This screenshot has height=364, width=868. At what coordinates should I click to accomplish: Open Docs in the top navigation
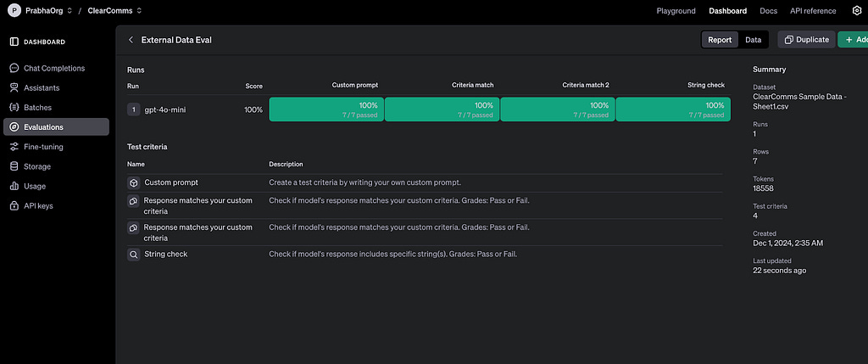768,10
